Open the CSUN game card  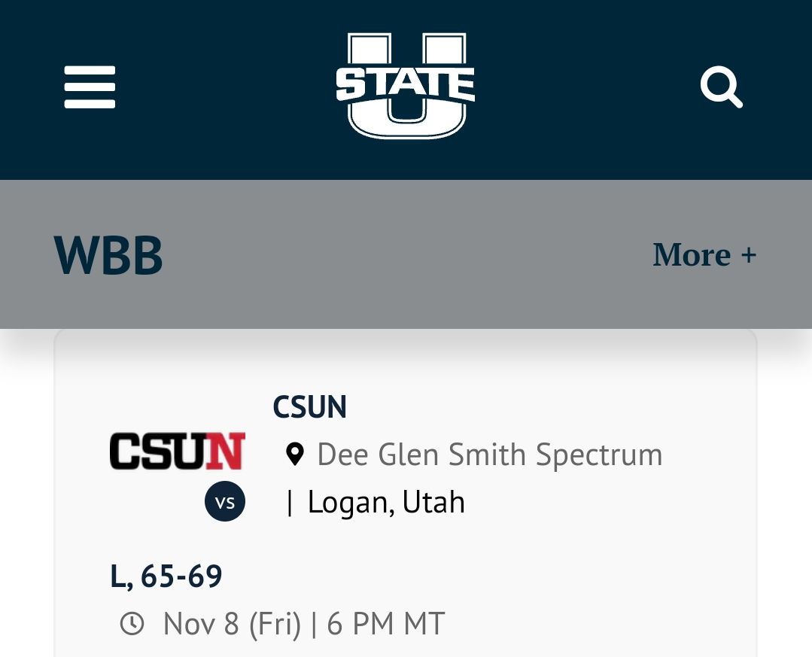coord(406,492)
